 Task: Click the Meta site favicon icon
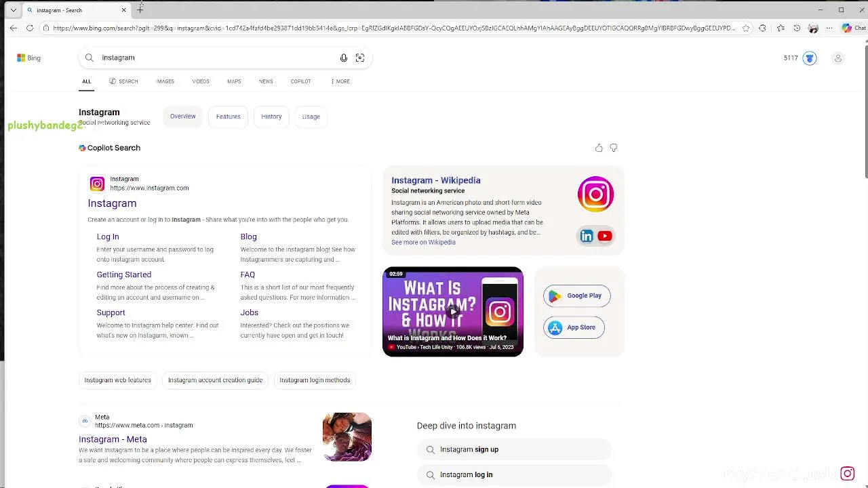coord(85,421)
